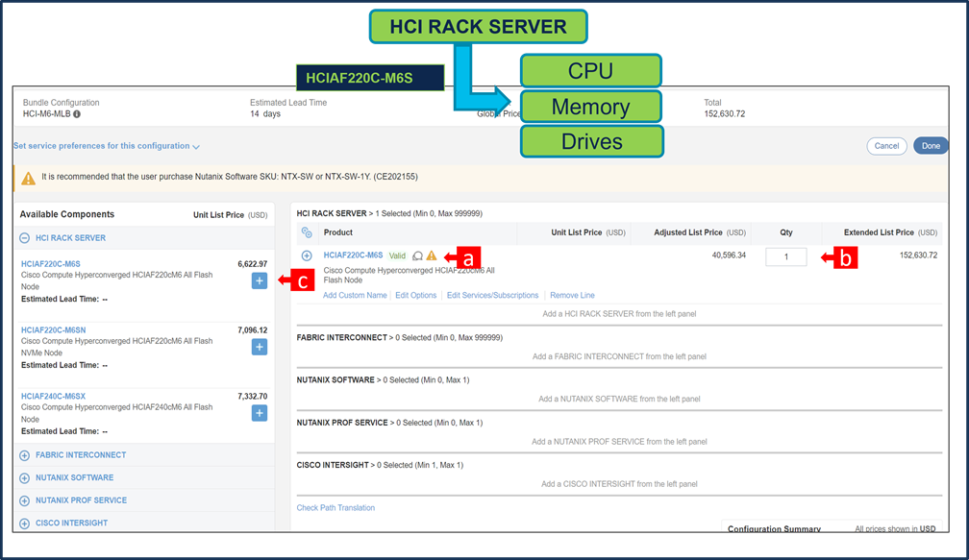Click warning icon in Nutanix recommendation banner
The width and height of the screenshot is (969, 560).
(x=29, y=179)
